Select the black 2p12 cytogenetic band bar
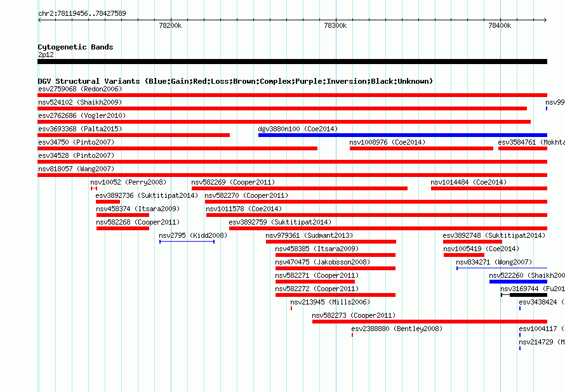This screenshot has width=565, height=392. tap(292, 62)
